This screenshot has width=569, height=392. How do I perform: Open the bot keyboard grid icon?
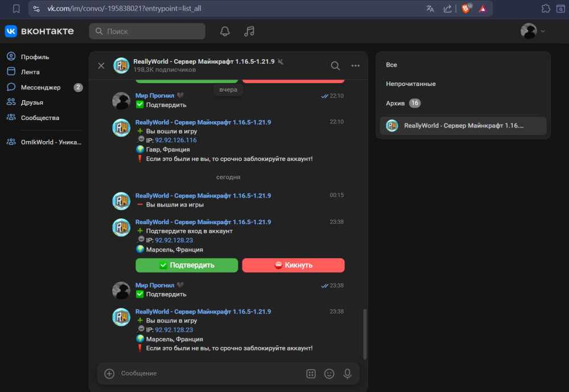(x=311, y=373)
